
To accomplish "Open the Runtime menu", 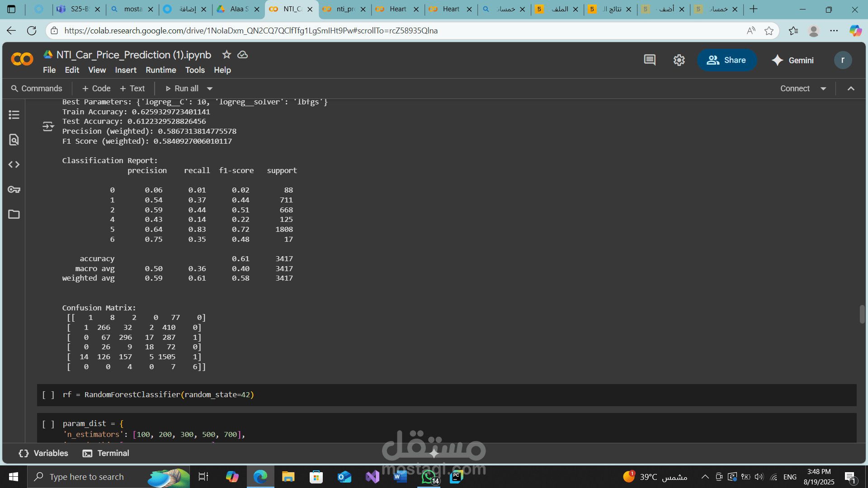I will (161, 70).
